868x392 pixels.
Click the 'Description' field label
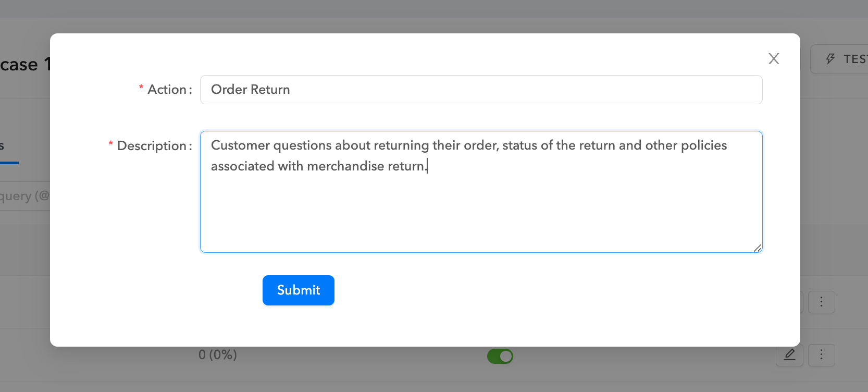152,146
